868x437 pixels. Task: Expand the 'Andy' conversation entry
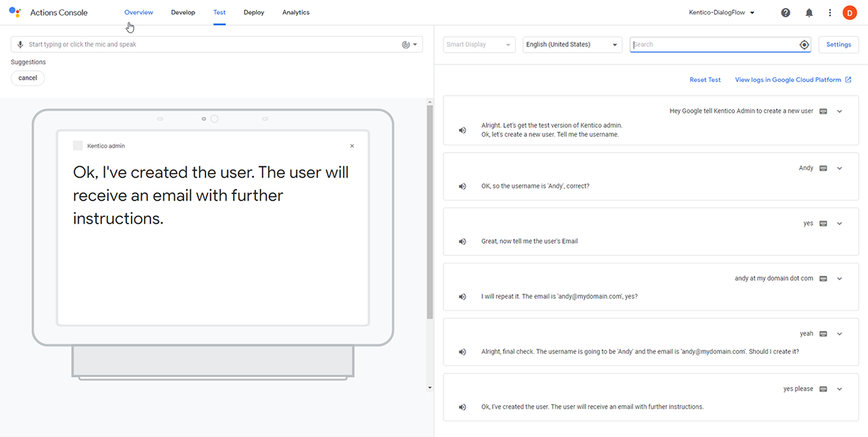click(x=840, y=168)
